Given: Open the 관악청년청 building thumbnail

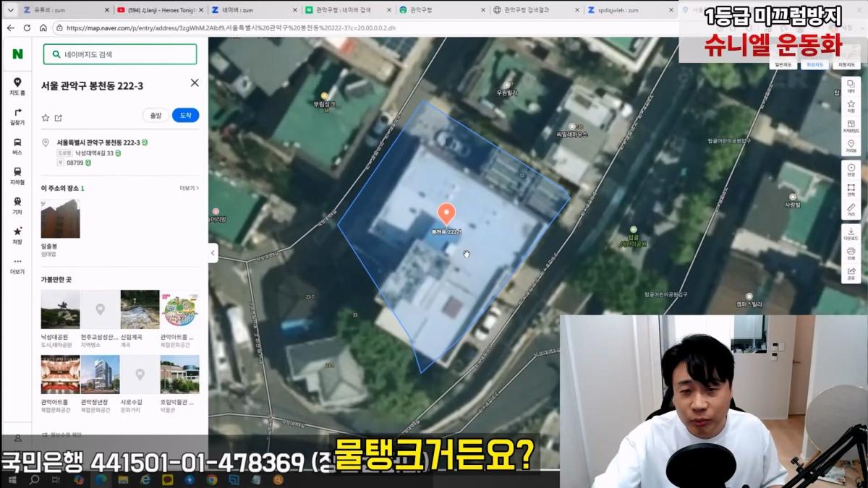Looking at the screenshot, I should click(100, 374).
